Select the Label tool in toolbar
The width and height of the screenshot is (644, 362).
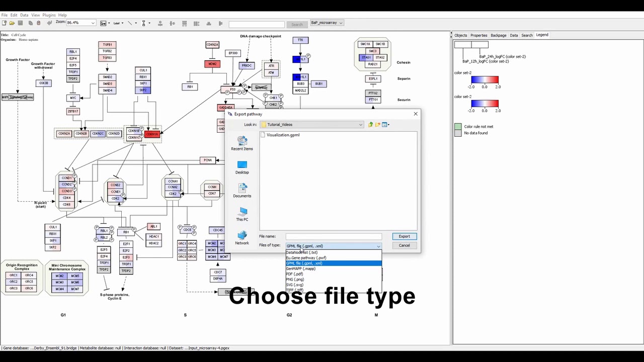[x=116, y=23]
